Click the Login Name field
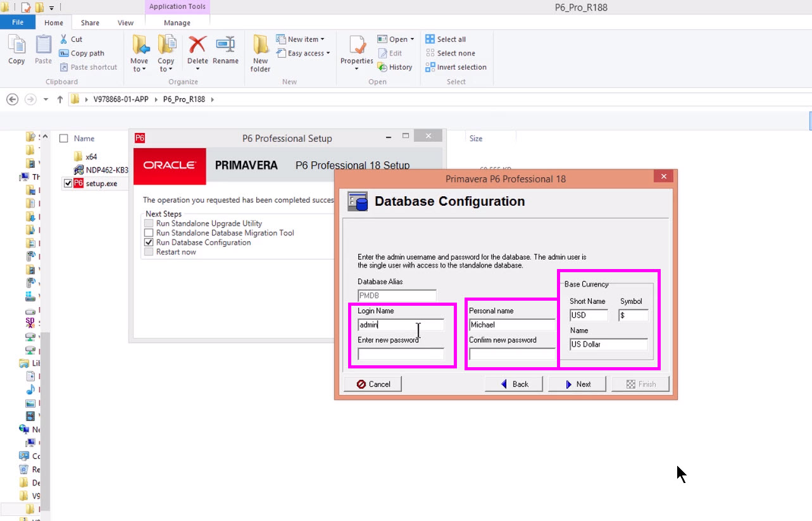This screenshot has width=812, height=521. pyautogui.click(x=401, y=325)
